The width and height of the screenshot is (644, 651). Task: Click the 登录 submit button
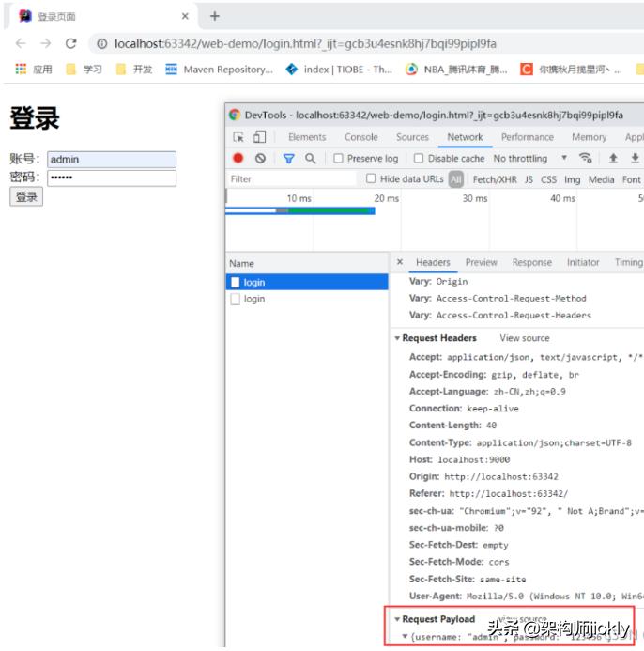(26, 196)
